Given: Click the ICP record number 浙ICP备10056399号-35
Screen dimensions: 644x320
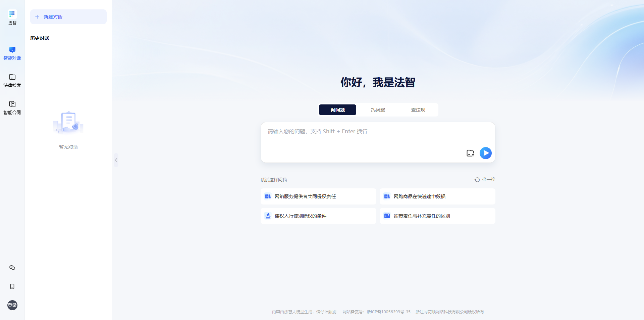Looking at the screenshot, I should 388,312.
